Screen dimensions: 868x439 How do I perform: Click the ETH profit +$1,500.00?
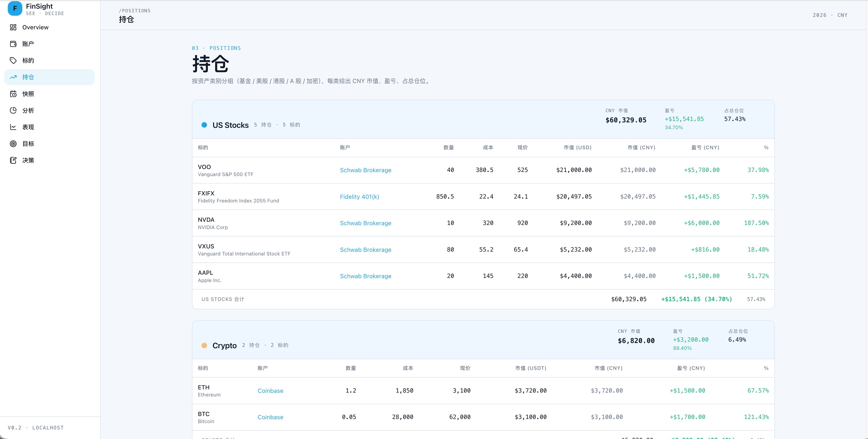(687, 391)
